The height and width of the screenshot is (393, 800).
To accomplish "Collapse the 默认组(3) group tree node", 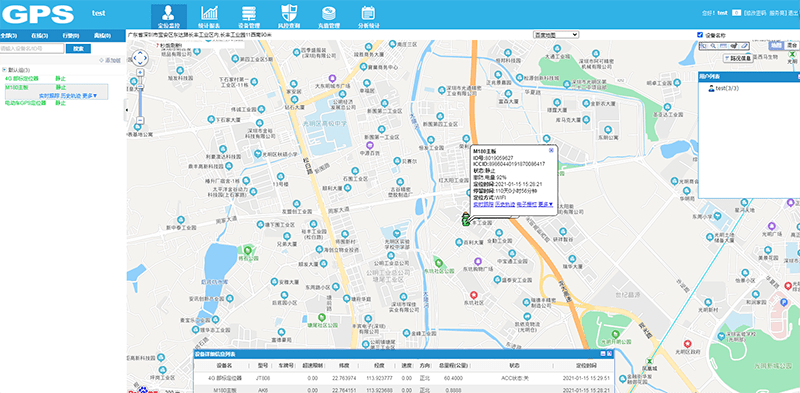I will pos(4,70).
